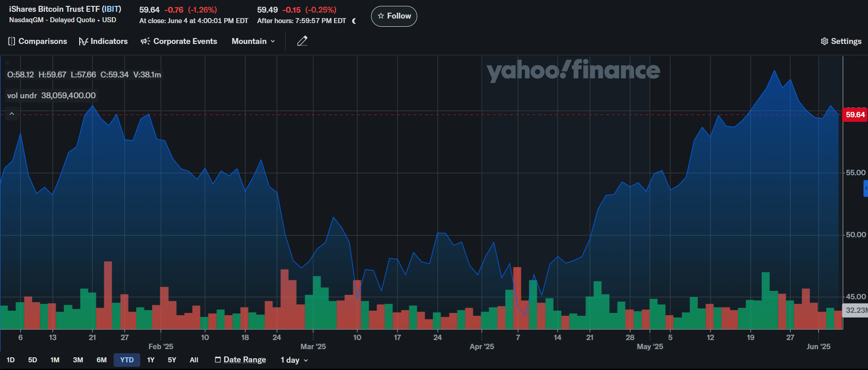Show Corporate Events options
Viewport: 868px width, 370px height.
coord(179,41)
